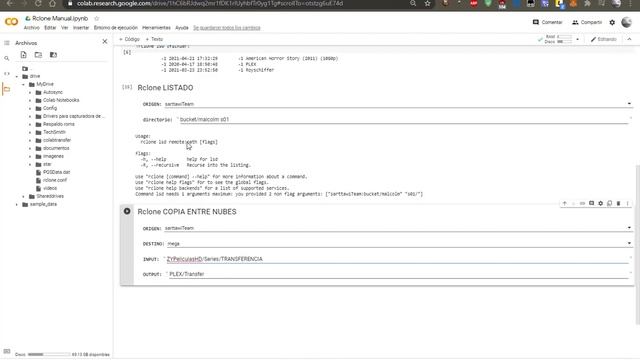This screenshot has height=360, width=640.
Task: Open the Herramientas menu
Action: point(156,28)
